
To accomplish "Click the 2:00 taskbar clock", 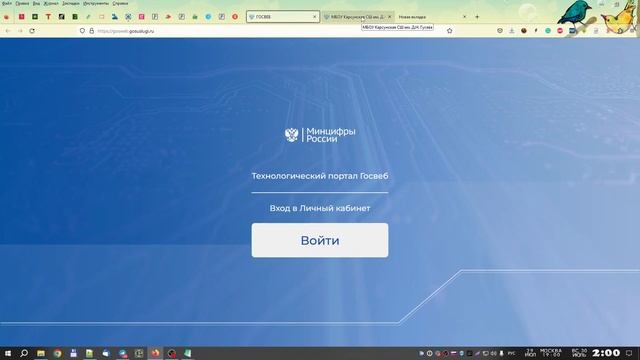I will (x=606, y=353).
